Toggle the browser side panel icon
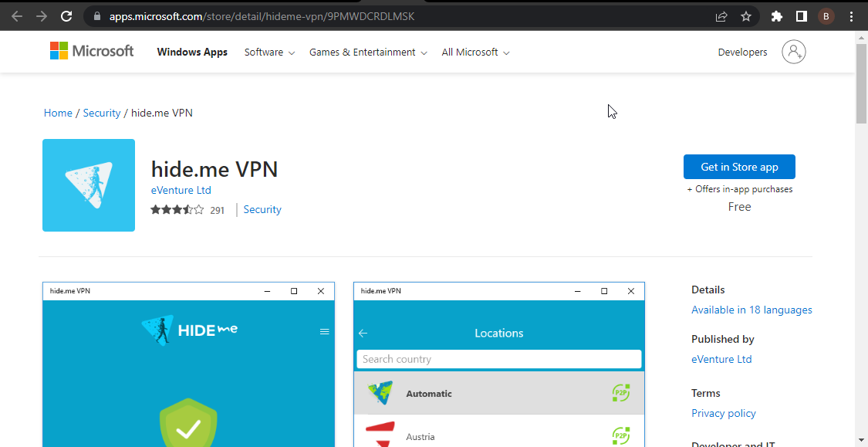This screenshot has height=447, width=868. tap(802, 16)
